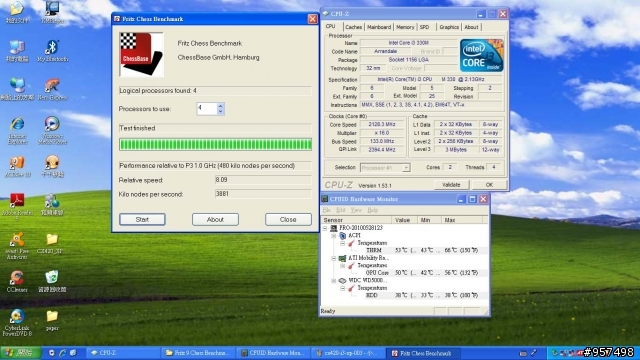Click the Kilo nodes per second field
The image size is (640, 360).
click(x=263, y=194)
